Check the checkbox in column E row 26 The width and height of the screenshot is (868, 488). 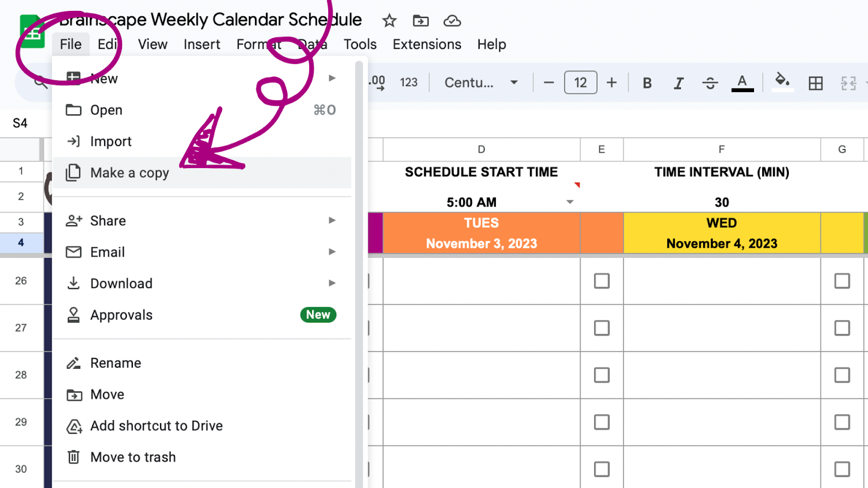pos(602,281)
